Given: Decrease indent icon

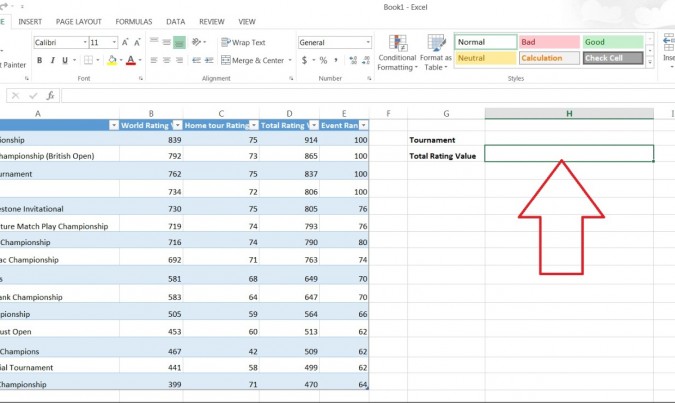Looking at the screenshot, I should pyautogui.click(x=196, y=60).
